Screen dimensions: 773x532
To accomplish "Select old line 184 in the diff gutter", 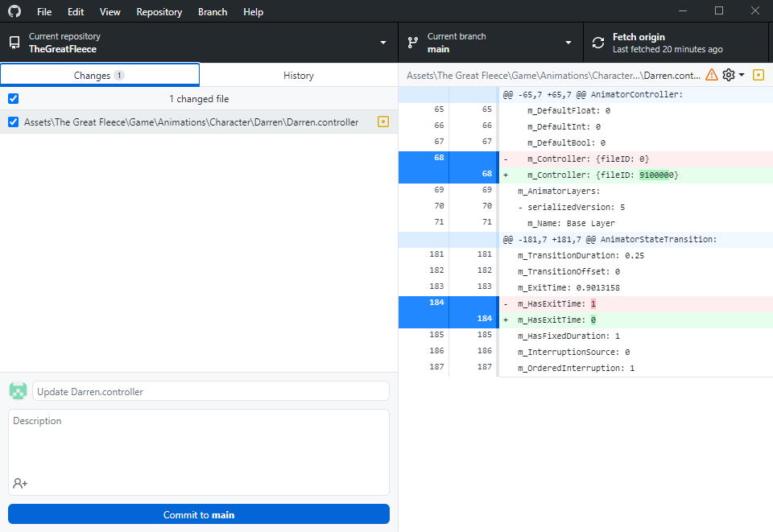I will pyautogui.click(x=424, y=303).
